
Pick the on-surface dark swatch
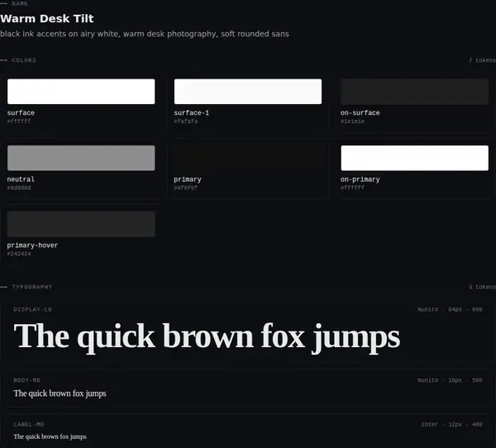point(414,92)
